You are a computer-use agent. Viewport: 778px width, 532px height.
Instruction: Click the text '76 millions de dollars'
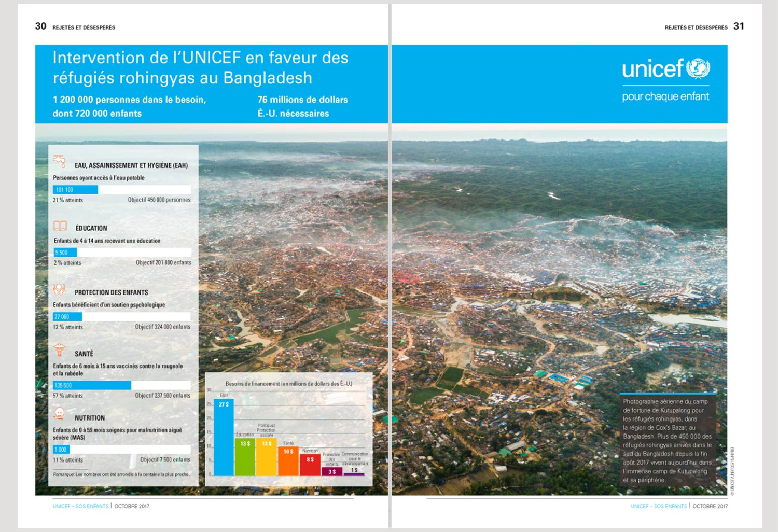point(302,100)
